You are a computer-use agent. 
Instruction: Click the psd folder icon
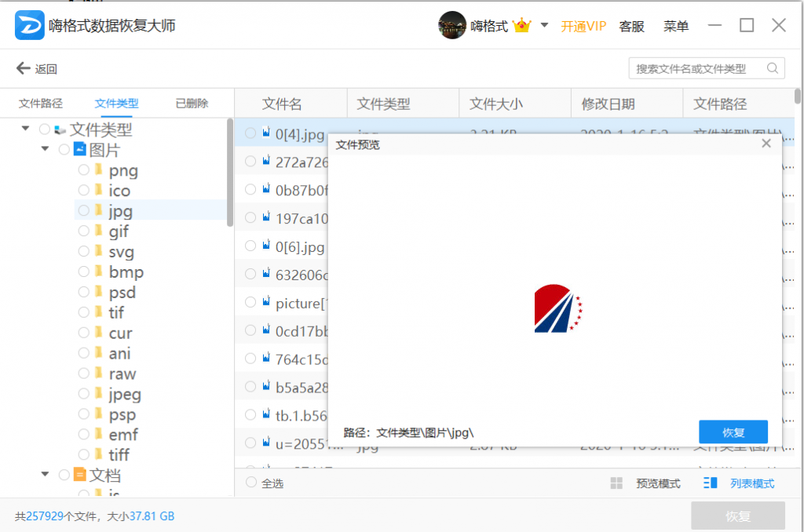click(x=98, y=292)
